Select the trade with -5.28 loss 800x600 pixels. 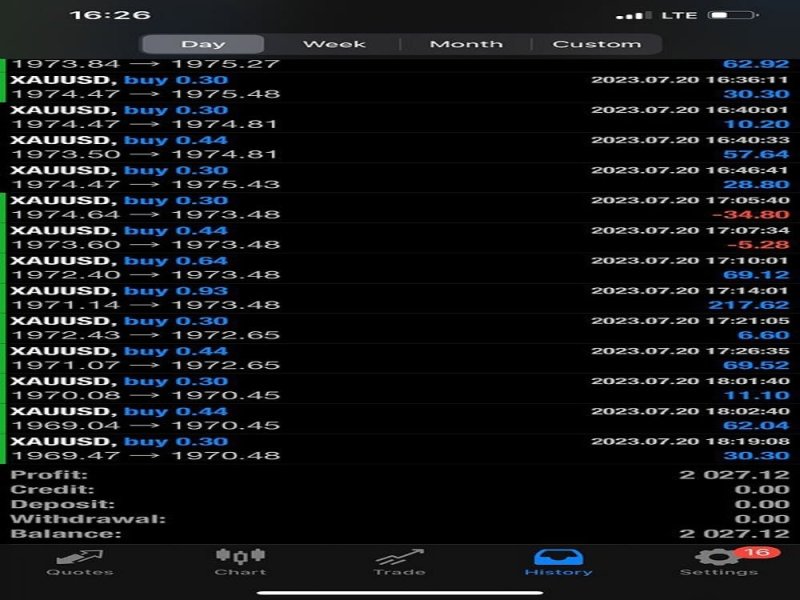pos(400,238)
